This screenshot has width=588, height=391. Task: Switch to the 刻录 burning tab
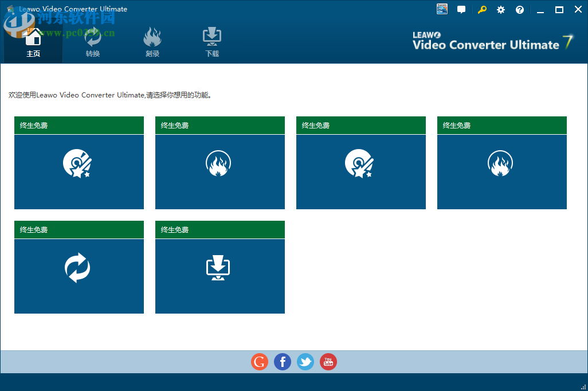coord(152,42)
